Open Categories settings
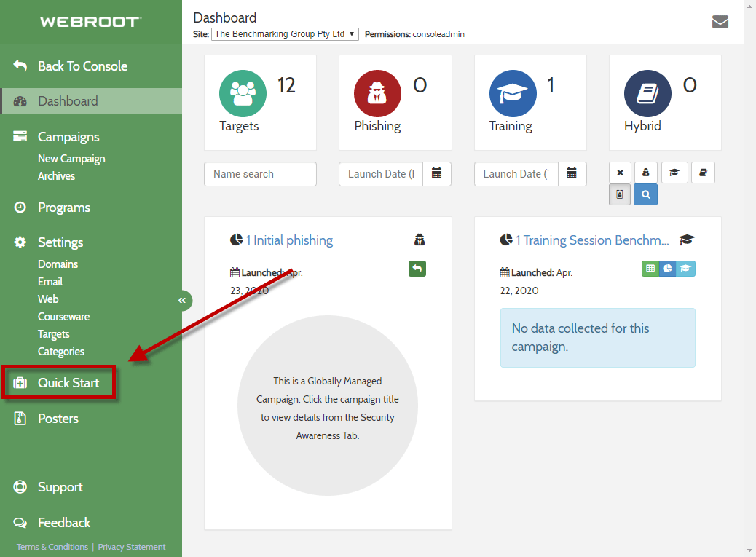 point(60,351)
